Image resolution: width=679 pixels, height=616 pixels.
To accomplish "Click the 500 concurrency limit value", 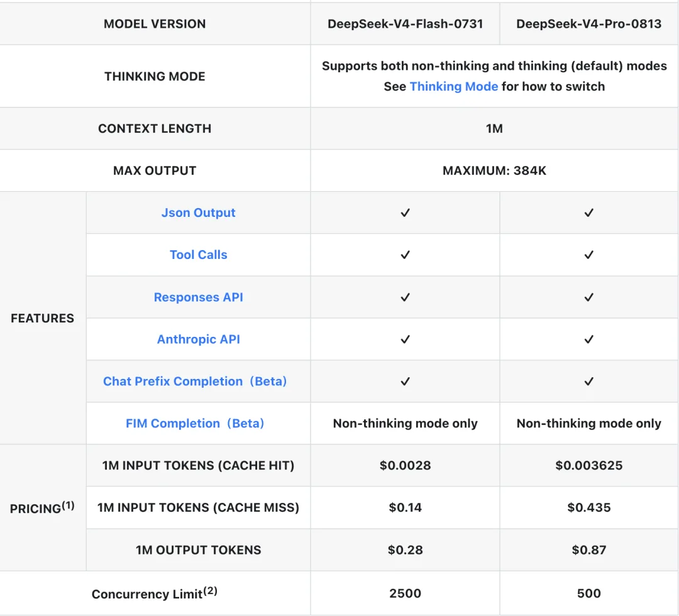I will pyautogui.click(x=588, y=593).
